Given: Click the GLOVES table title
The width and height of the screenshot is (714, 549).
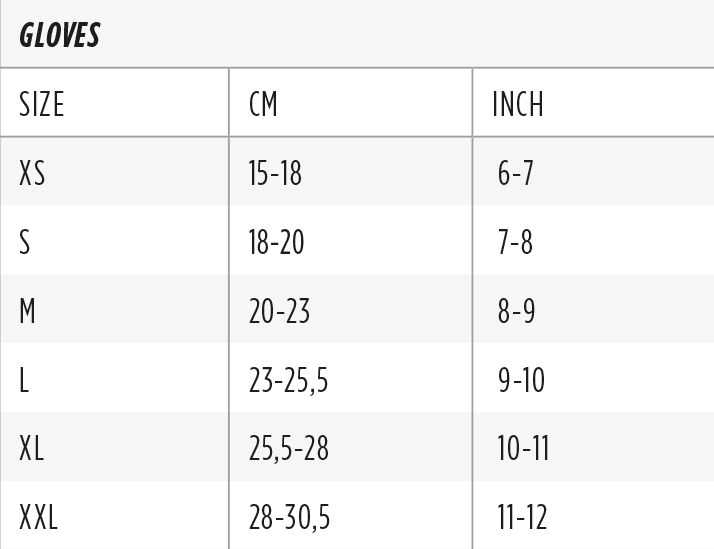Looking at the screenshot, I should pos(60,35).
